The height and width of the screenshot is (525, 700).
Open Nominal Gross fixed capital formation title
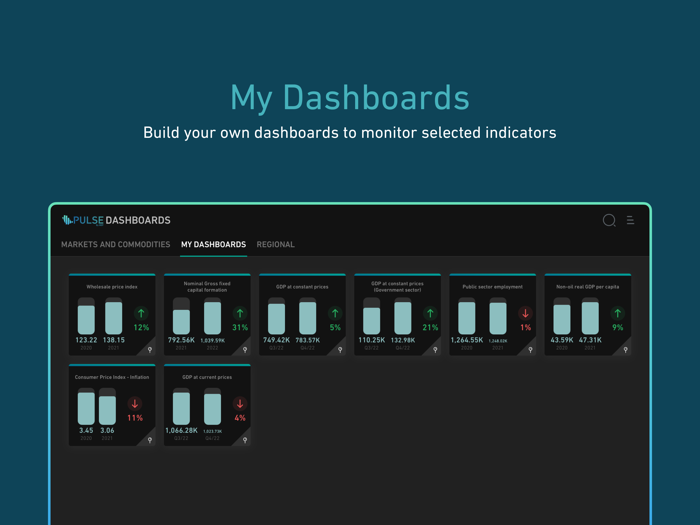click(x=207, y=287)
